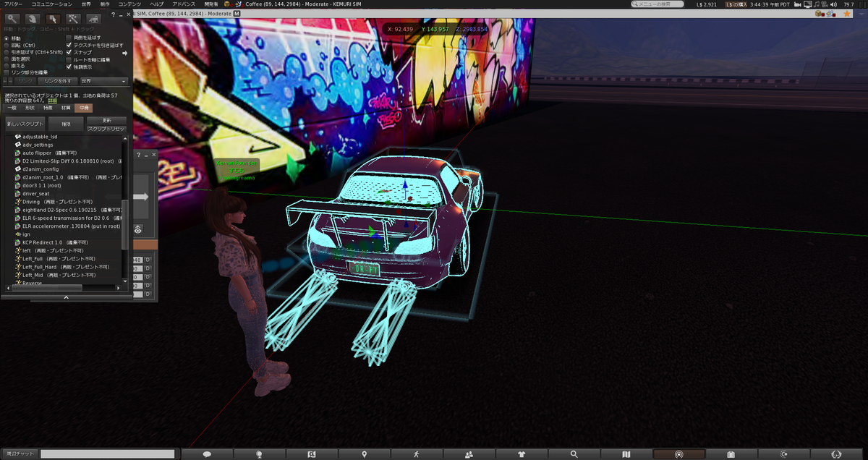Switch to the 材質 tab
868x460 pixels.
[66, 107]
